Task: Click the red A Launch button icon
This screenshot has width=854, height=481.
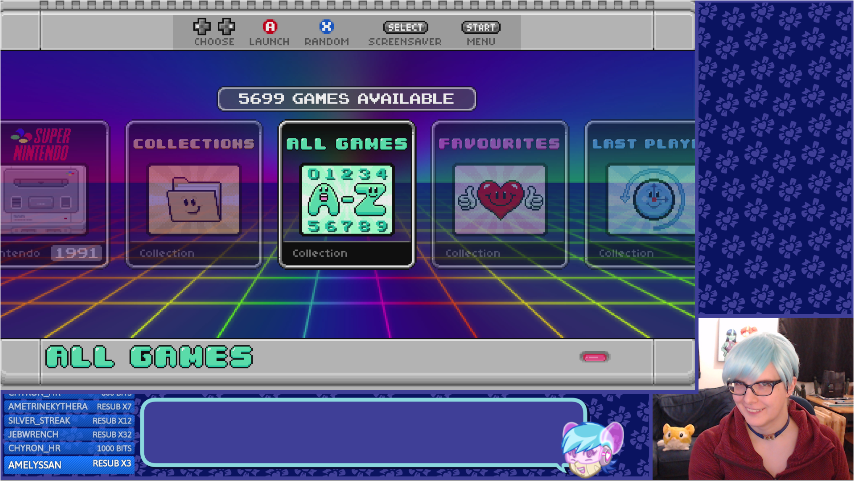Action: [x=270, y=27]
